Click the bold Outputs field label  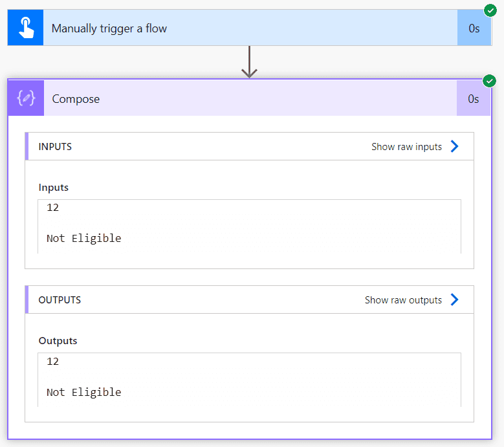(x=58, y=341)
